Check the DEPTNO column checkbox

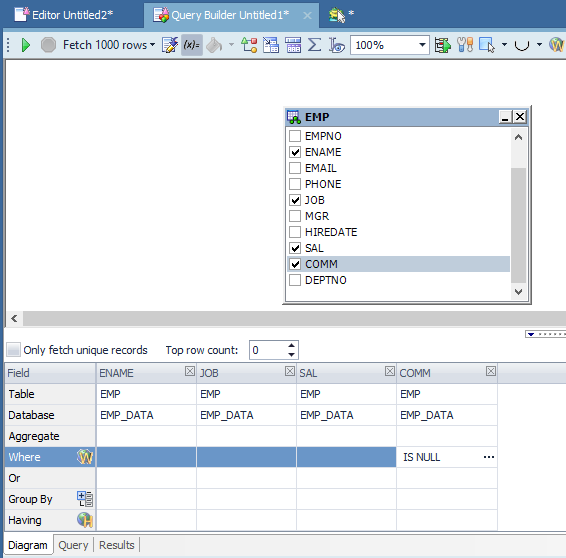click(295, 280)
